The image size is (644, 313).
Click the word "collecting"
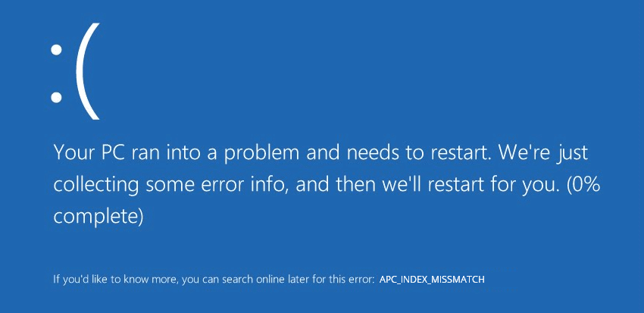click(95, 186)
